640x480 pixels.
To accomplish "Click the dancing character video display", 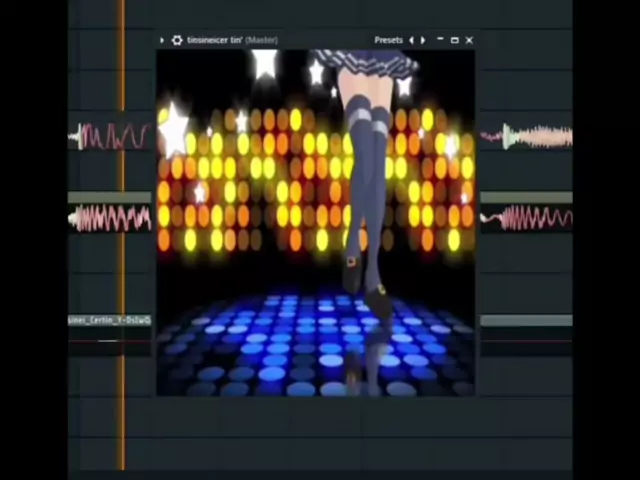I will [x=360, y=160].
